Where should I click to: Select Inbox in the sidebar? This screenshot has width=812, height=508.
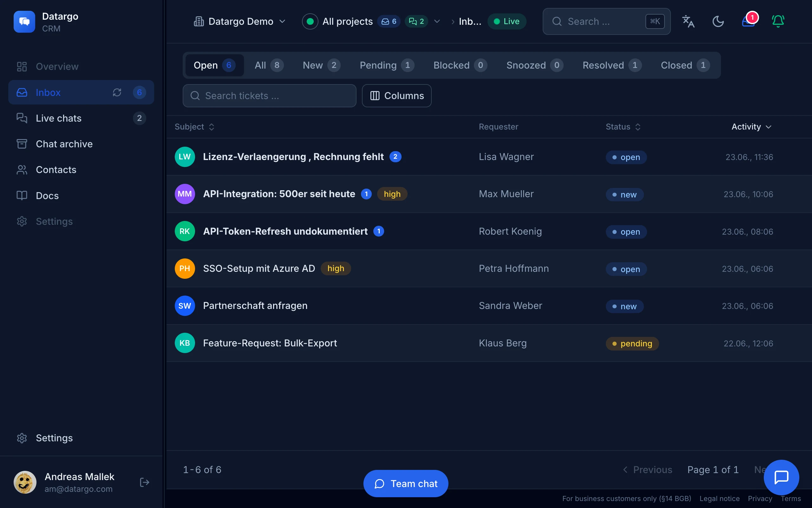click(81, 92)
